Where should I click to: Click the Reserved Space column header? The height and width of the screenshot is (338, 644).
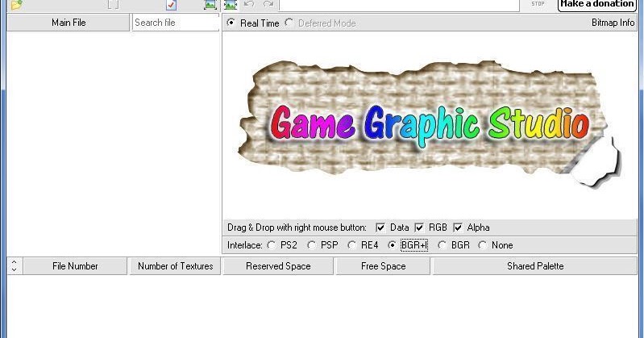(x=278, y=266)
